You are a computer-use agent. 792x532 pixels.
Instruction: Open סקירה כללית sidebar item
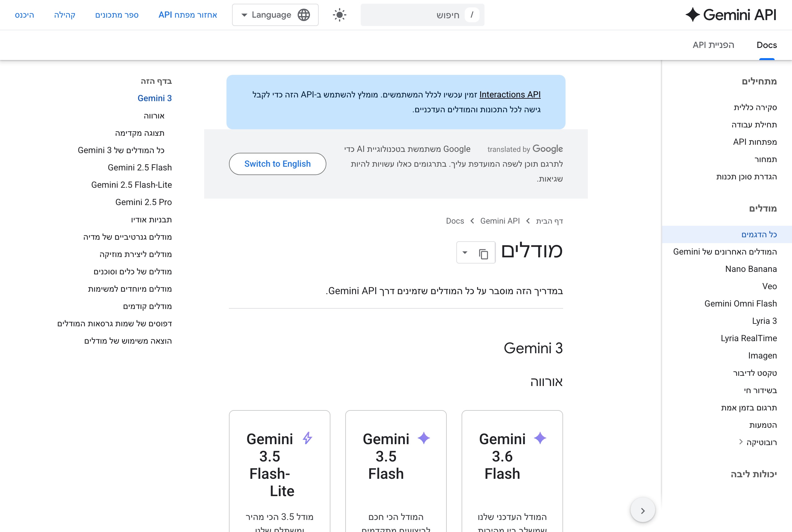(755, 107)
